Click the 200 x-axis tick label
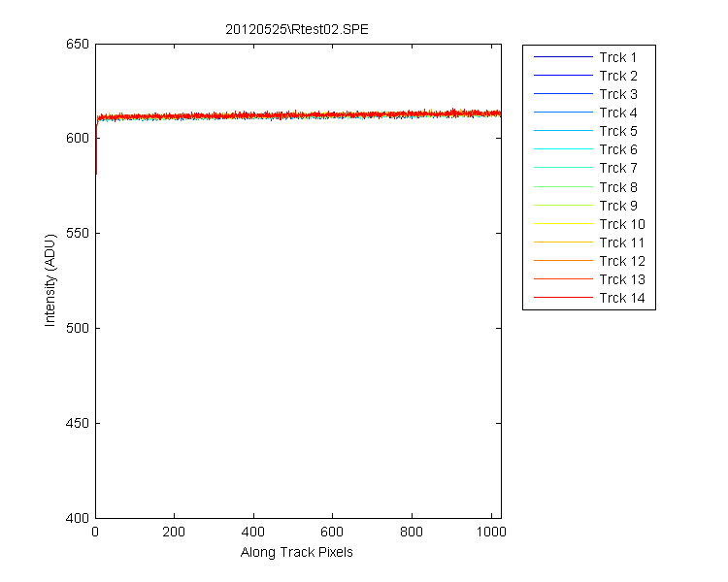The height and width of the screenshot is (582, 728). point(174,532)
